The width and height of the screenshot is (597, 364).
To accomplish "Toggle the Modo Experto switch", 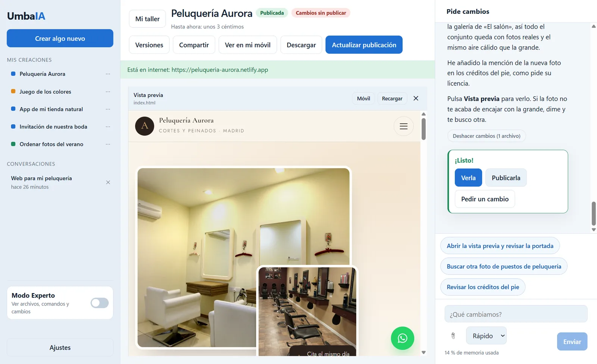I will (100, 303).
